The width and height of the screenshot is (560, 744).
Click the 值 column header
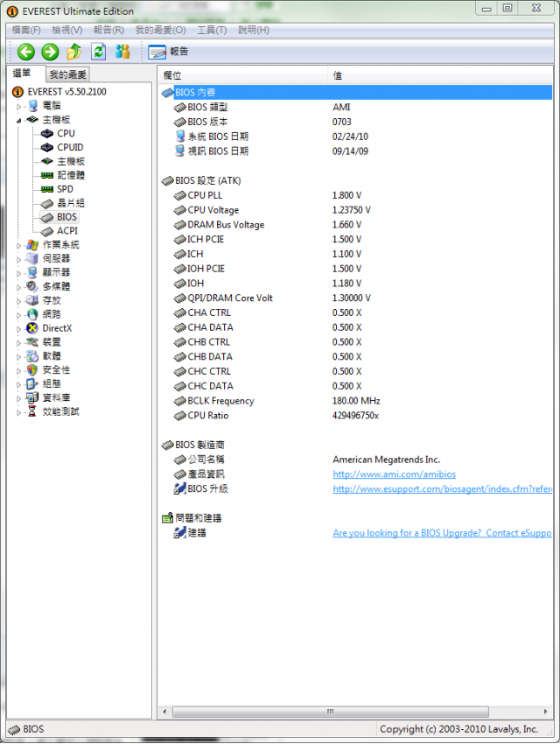point(440,75)
